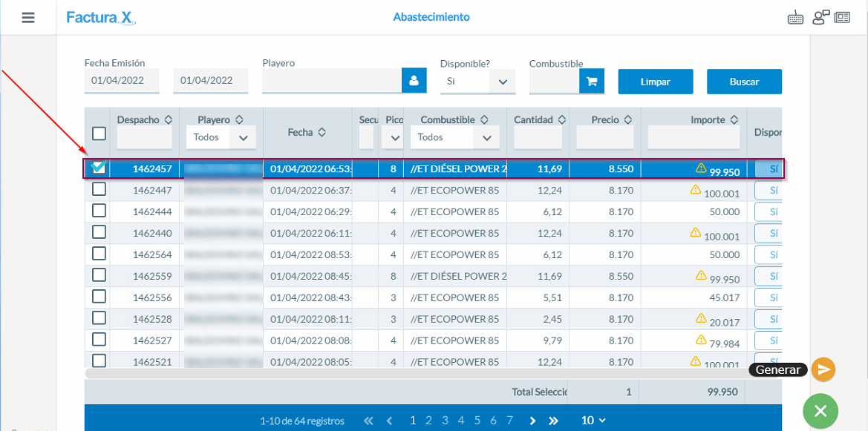Sort by Despacho column arrows
The height and width of the screenshot is (431, 868).
pos(169,120)
